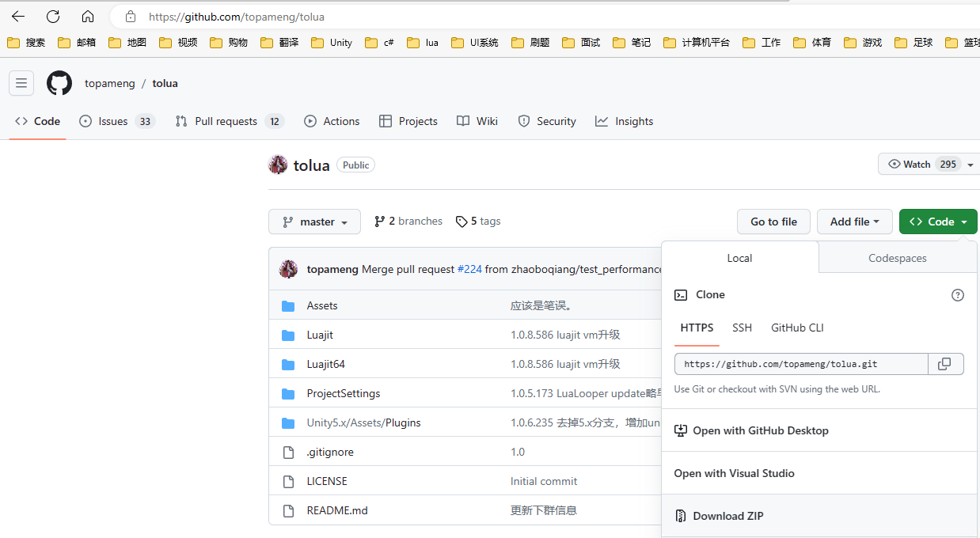Screen dimensions: 980x538
Task: Click the clone URL text field
Action: [x=800, y=364]
